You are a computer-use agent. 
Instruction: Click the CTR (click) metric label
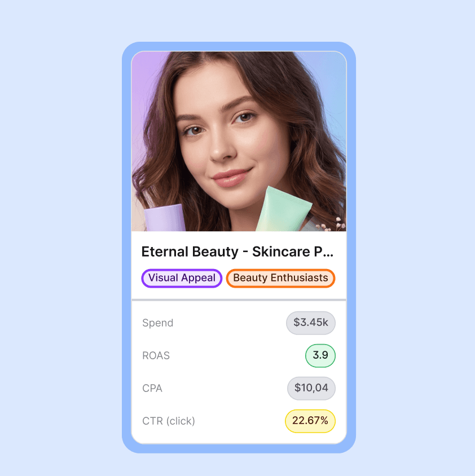(x=169, y=421)
